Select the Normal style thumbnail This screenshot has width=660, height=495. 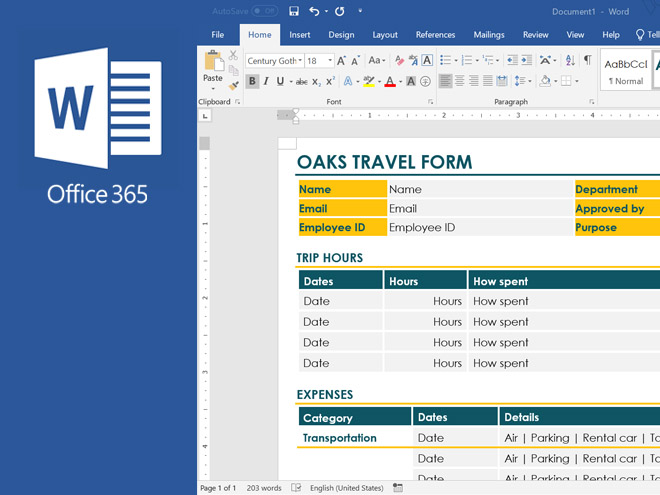tap(627, 71)
